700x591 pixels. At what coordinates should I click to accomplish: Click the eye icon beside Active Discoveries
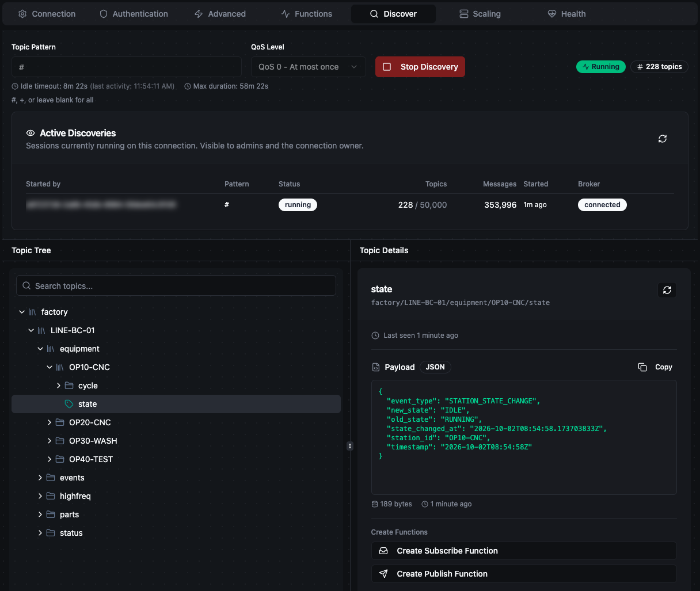(31, 133)
